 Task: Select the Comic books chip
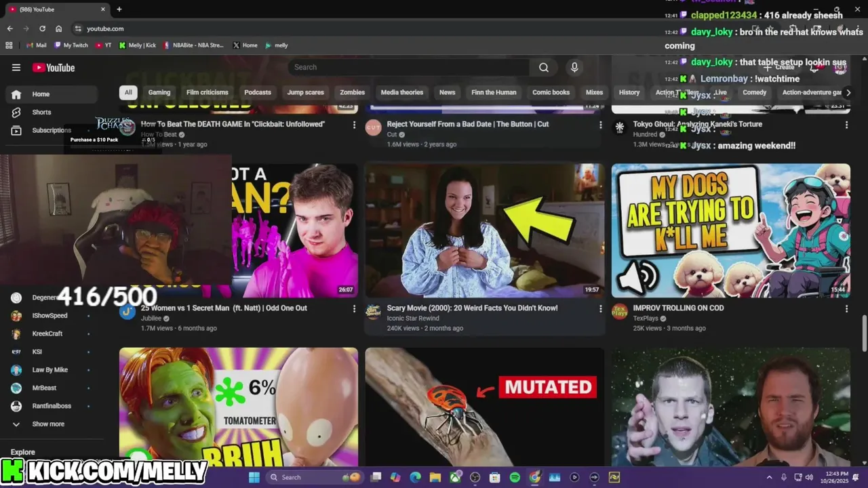click(x=551, y=92)
